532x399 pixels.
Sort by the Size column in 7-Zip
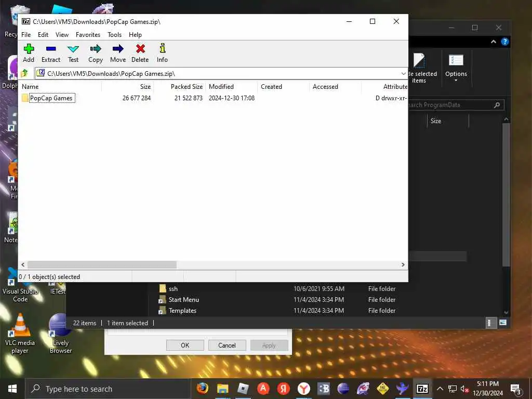[128, 87]
